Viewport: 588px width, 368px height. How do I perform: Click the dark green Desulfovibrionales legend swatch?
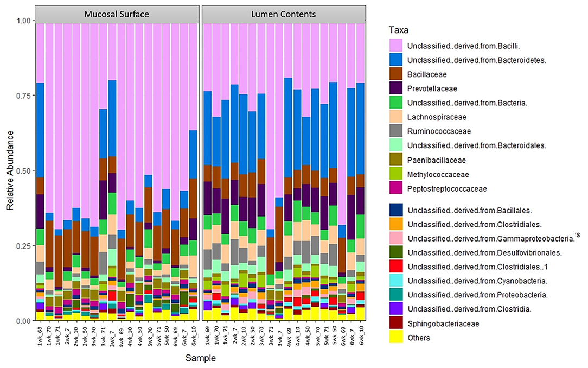(396, 253)
